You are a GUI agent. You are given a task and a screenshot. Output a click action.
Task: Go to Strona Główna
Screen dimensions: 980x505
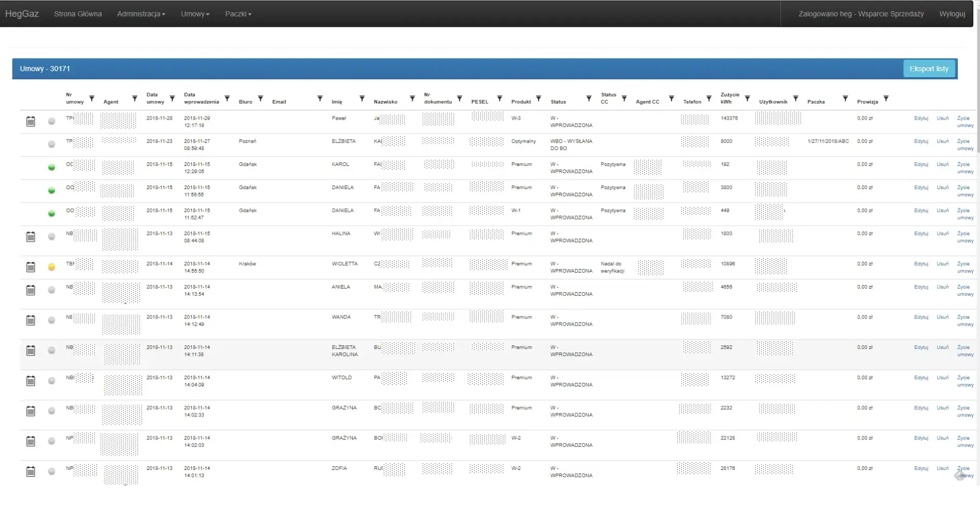coord(78,14)
